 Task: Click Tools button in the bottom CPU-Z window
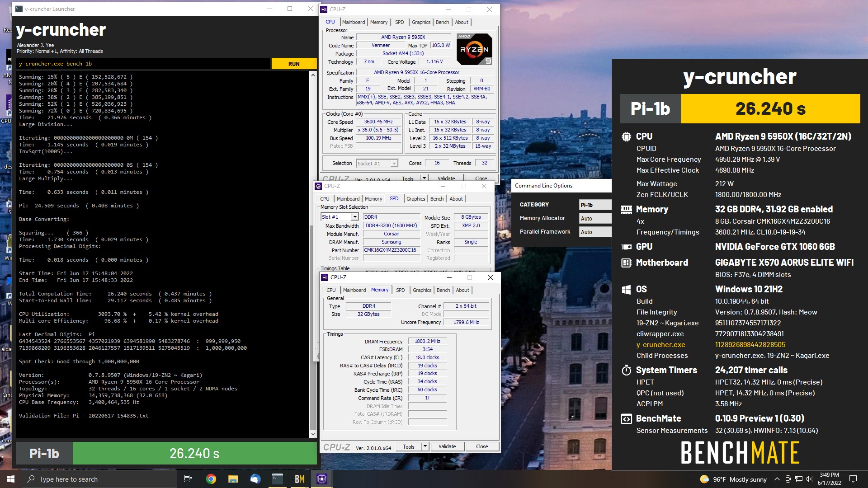(x=409, y=446)
